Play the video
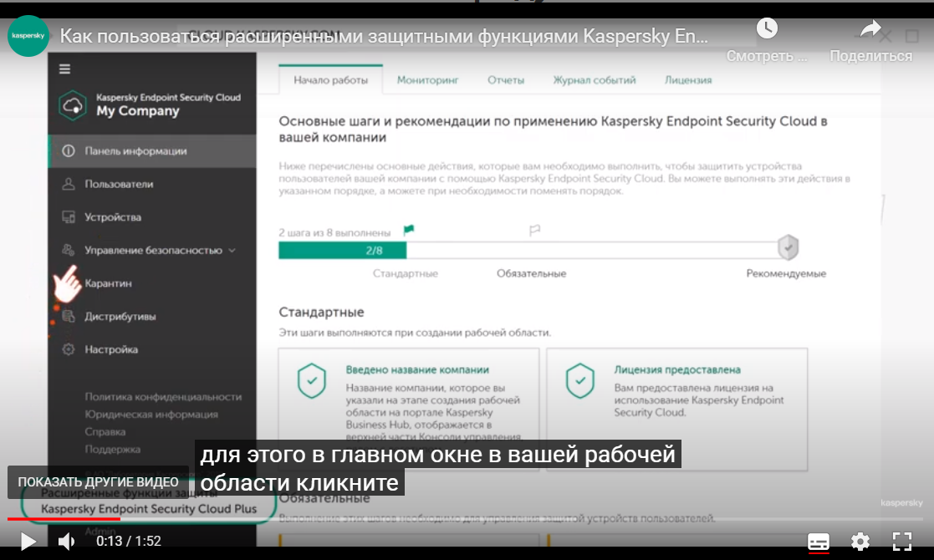Screen dimensions: 934x560 pos(28,541)
